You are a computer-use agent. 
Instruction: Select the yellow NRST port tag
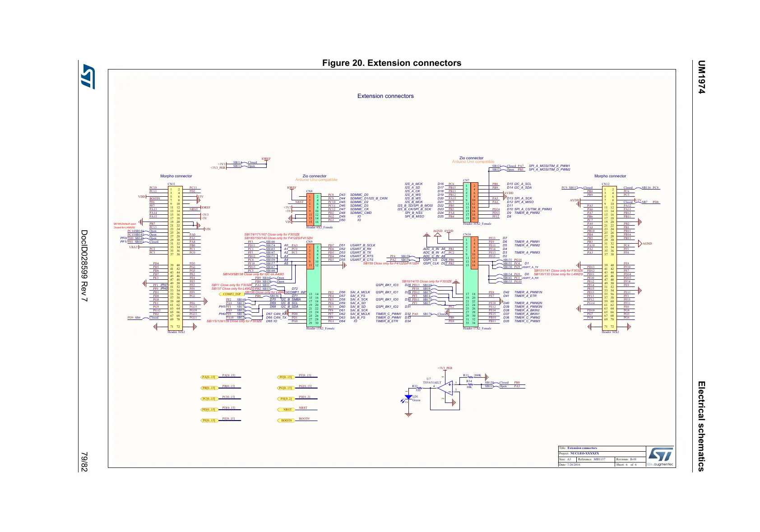pos(286,410)
